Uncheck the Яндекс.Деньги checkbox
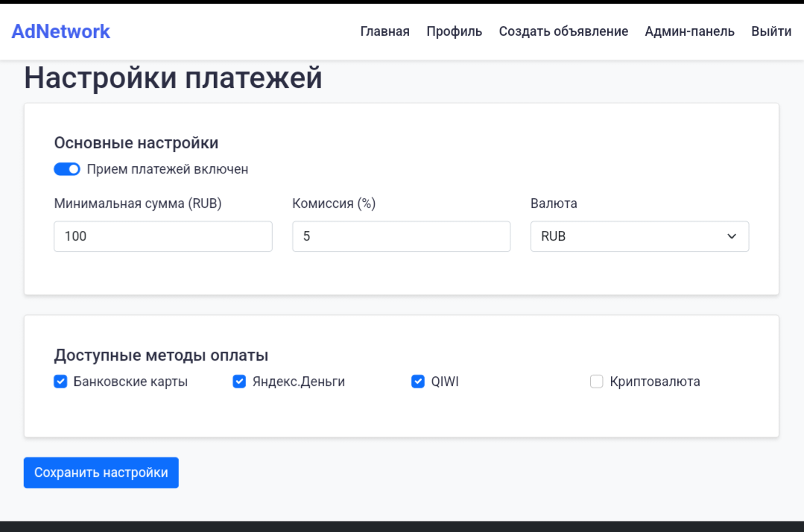The image size is (804, 532). click(239, 381)
